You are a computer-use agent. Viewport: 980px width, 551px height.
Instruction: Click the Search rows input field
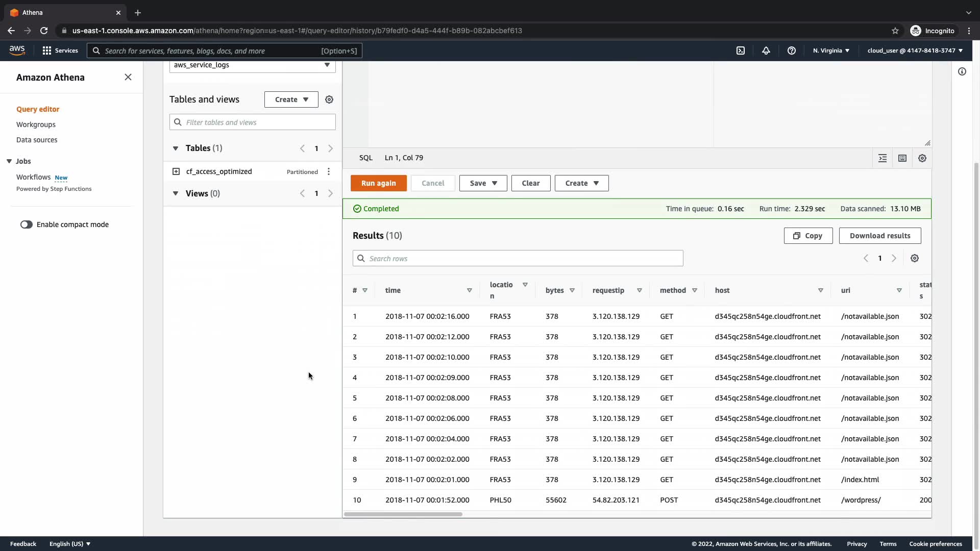[518, 259]
